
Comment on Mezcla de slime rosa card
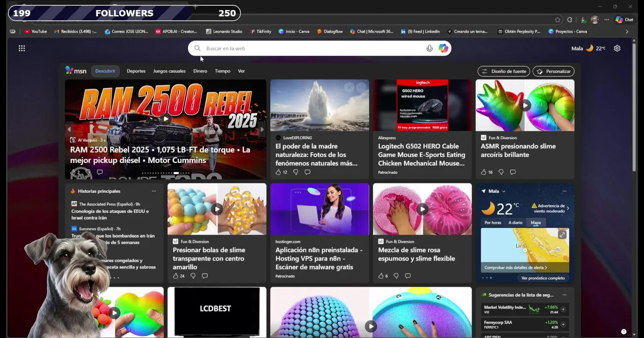(x=408, y=276)
